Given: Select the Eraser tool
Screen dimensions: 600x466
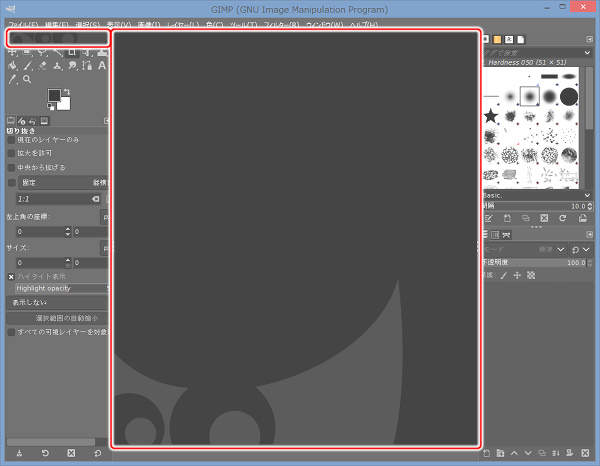Looking at the screenshot, I should tap(43, 66).
